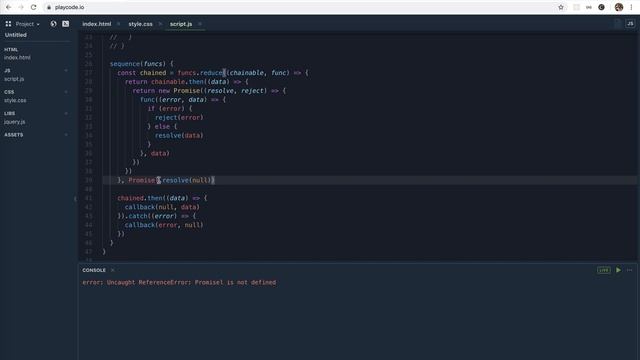Viewport: 640px width, 360px height.
Task: Click the Playcode grid logo icon
Action: click(x=8, y=24)
